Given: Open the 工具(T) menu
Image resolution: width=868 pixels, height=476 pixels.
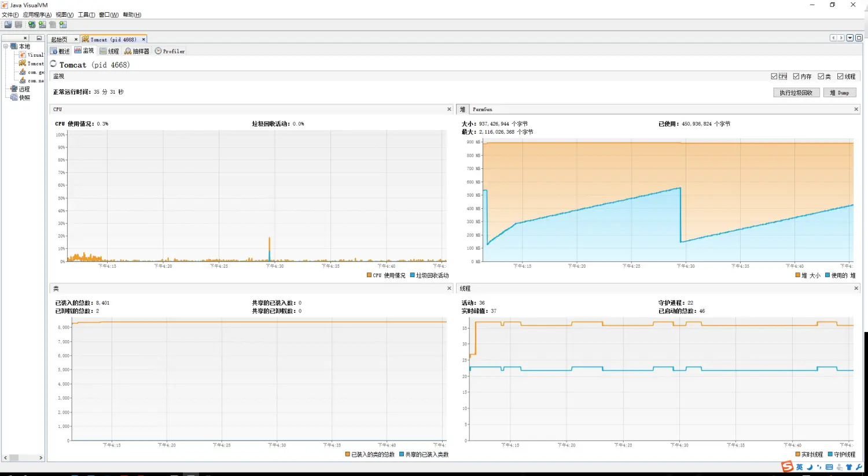Looking at the screenshot, I should (x=86, y=15).
